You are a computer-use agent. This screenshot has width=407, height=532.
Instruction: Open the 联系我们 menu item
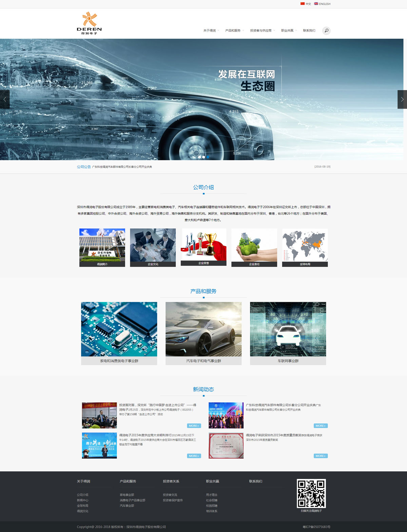tap(309, 31)
